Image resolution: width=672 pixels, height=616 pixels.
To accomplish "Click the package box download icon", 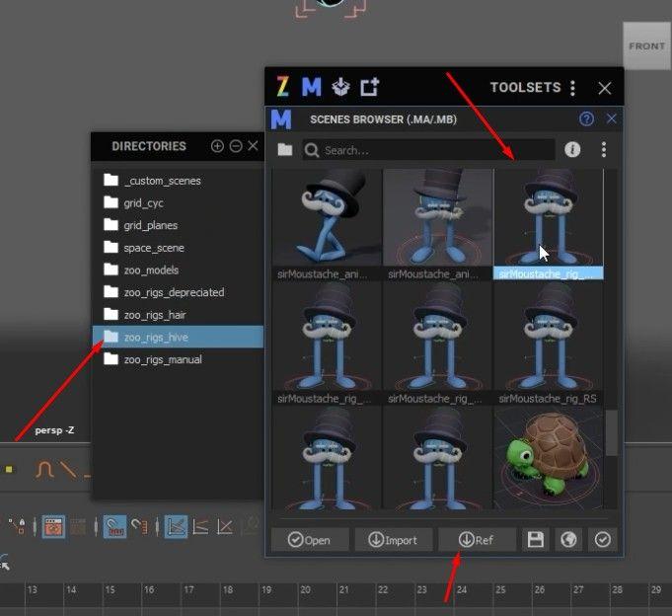I will click(340, 87).
